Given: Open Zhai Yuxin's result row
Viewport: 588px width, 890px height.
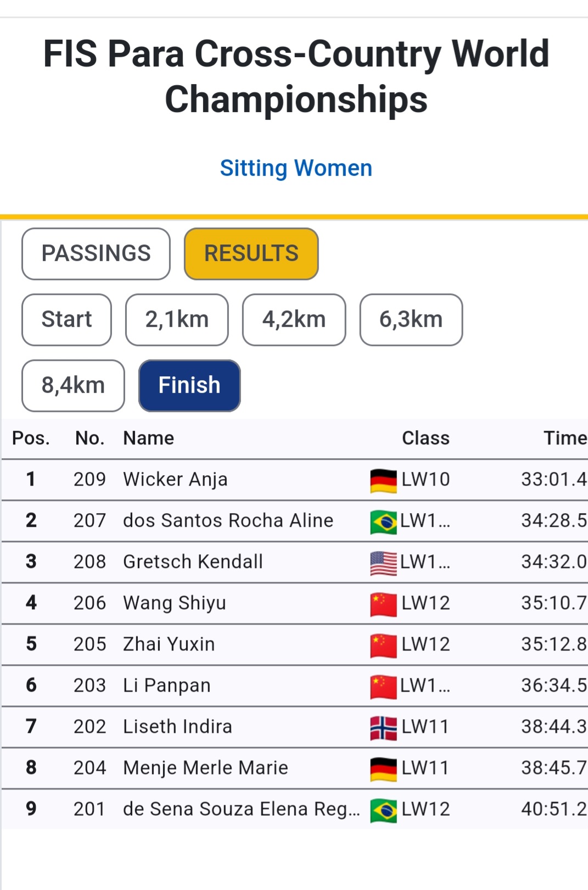Looking at the screenshot, I should pyautogui.click(x=295, y=644).
